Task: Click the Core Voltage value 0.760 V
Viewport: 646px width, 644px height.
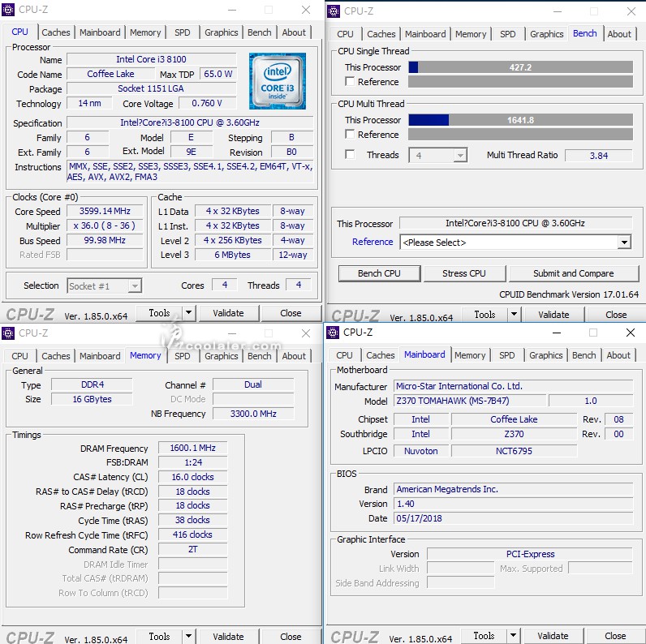Action: pos(207,103)
